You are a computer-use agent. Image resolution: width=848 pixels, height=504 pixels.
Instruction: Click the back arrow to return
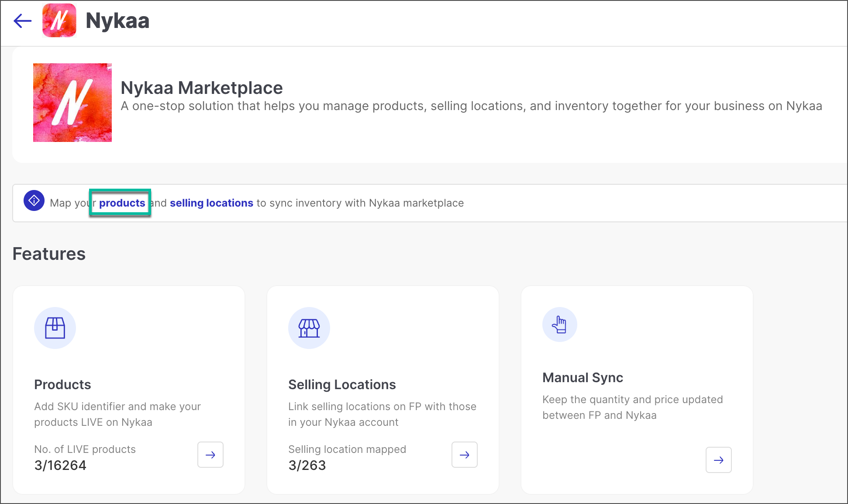(x=22, y=21)
